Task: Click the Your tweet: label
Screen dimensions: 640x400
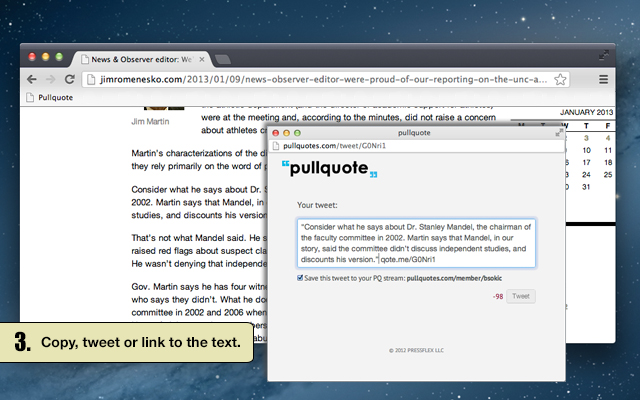Action: (317, 205)
